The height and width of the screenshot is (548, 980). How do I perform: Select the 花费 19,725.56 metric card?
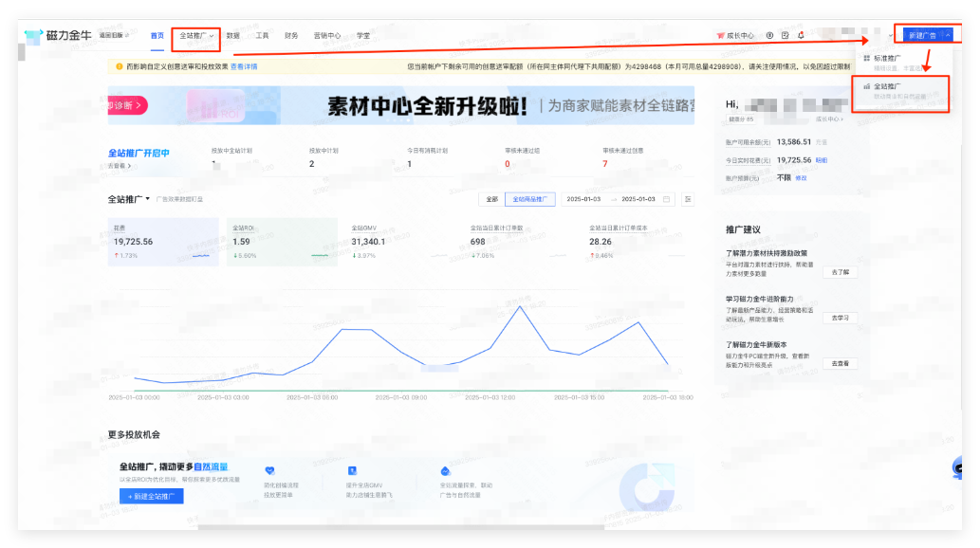click(163, 242)
